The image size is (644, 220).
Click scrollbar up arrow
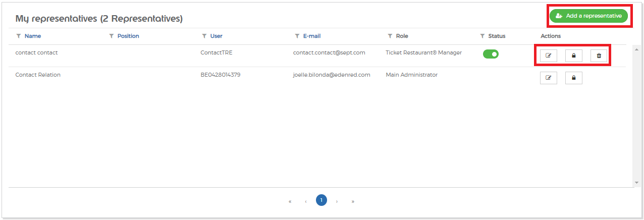point(636,49)
